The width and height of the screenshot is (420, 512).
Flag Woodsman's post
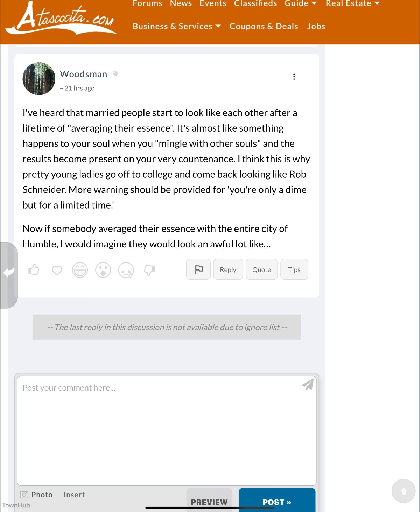coord(198,269)
